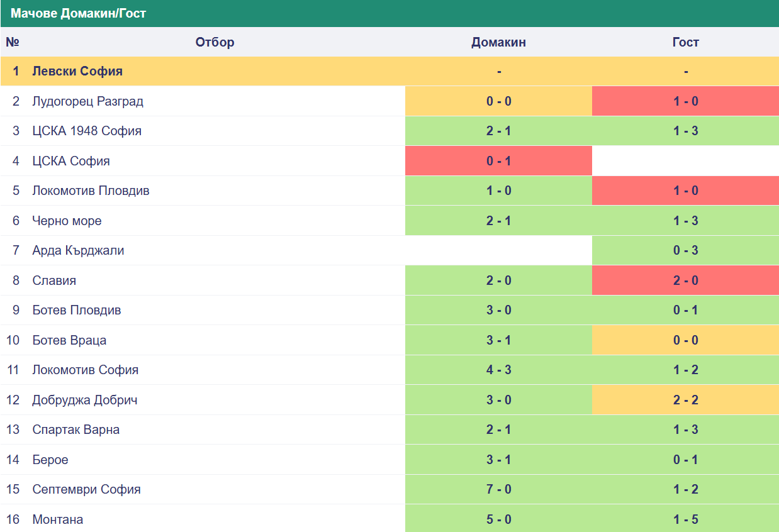Click Берое team name
779x532 pixels.
[50, 460]
